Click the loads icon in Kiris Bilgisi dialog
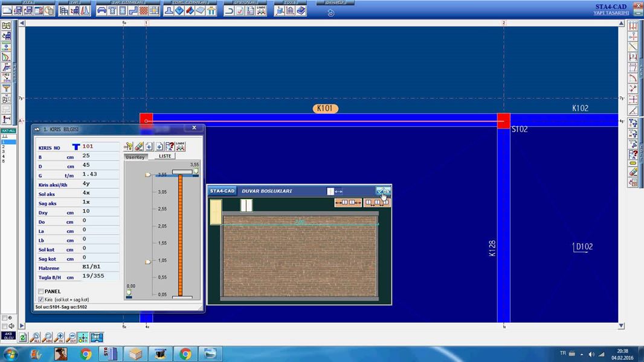Viewport: 644px width, 362px height. (x=180, y=147)
